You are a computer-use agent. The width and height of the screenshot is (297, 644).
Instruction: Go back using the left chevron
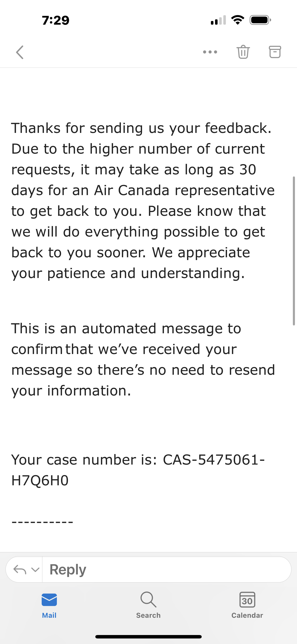(20, 52)
